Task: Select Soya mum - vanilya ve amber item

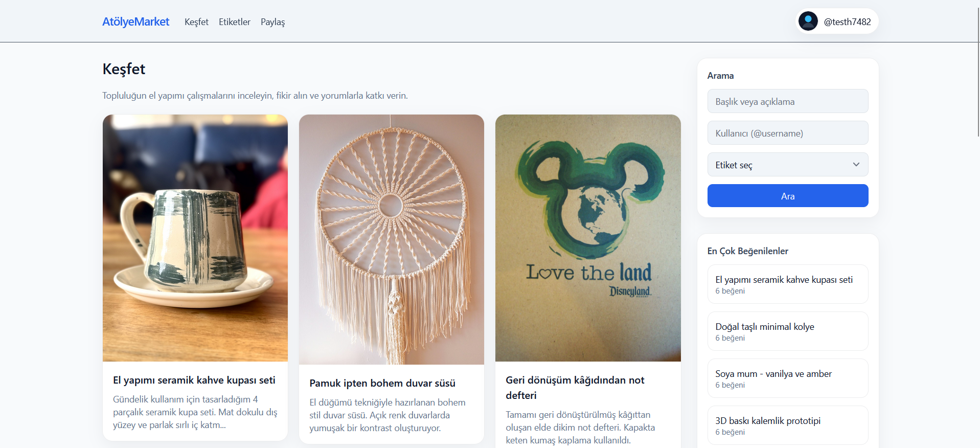Action: coord(788,378)
